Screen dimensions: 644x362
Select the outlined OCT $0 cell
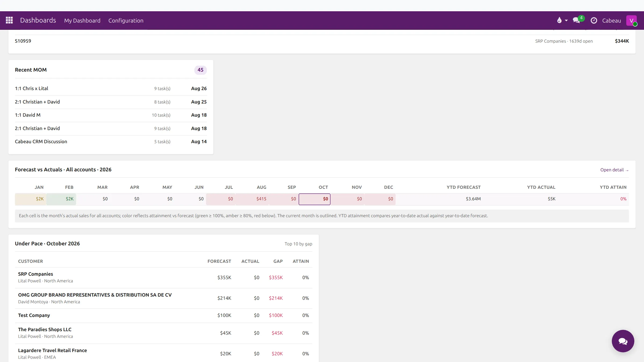click(x=314, y=199)
